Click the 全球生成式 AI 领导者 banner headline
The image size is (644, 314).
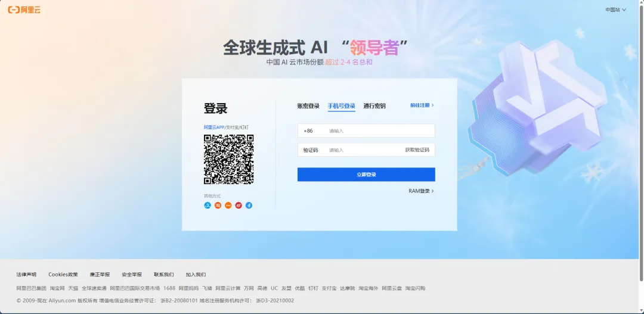(315, 48)
